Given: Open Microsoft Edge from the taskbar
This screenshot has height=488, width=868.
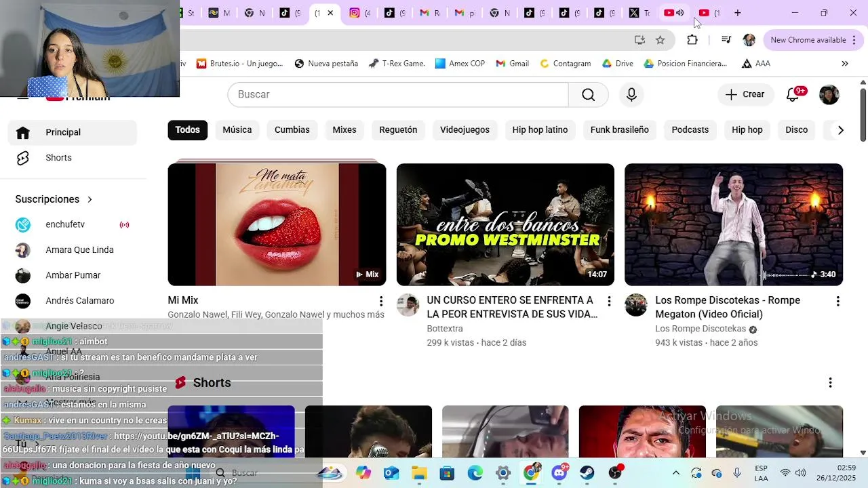Looking at the screenshot, I should pyautogui.click(x=475, y=473).
